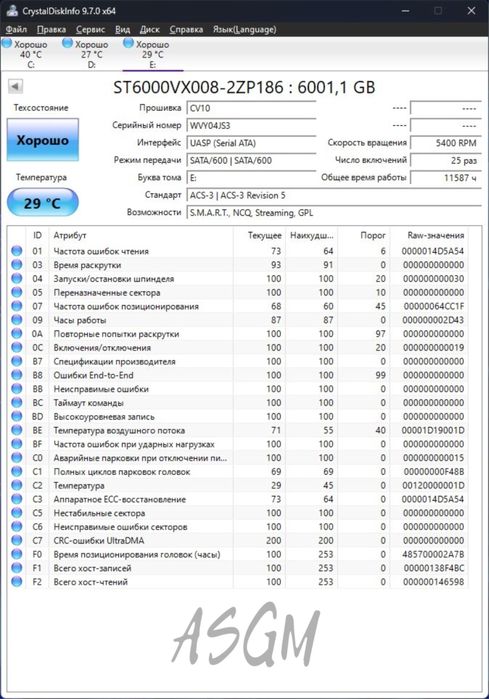
Task: Open the Правка menu
Action: pos(51,29)
